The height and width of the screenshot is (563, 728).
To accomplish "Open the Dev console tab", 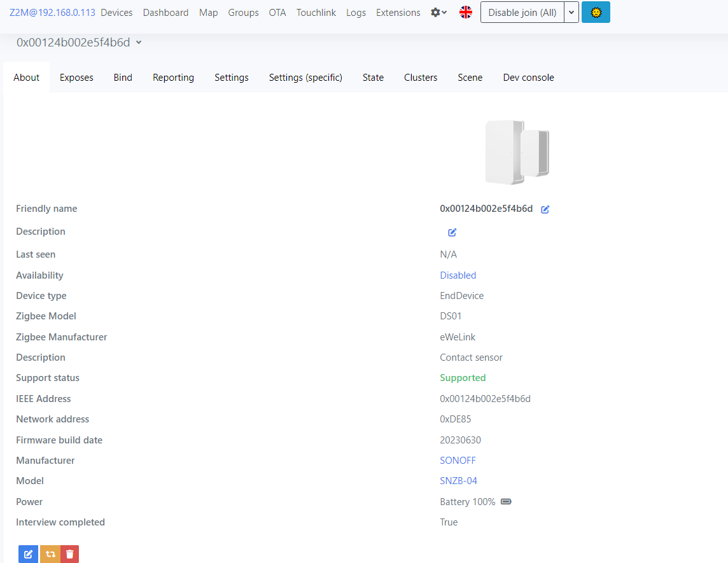I will pyautogui.click(x=528, y=78).
